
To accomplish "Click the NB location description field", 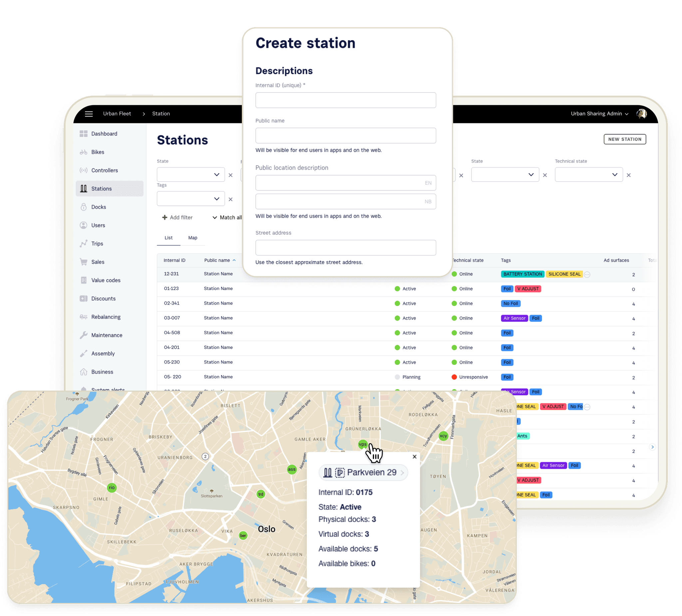I will 345,201.
